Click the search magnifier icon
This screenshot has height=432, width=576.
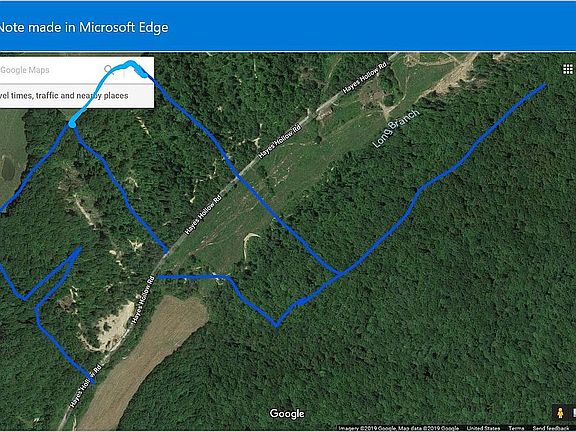tap(108, 69)
